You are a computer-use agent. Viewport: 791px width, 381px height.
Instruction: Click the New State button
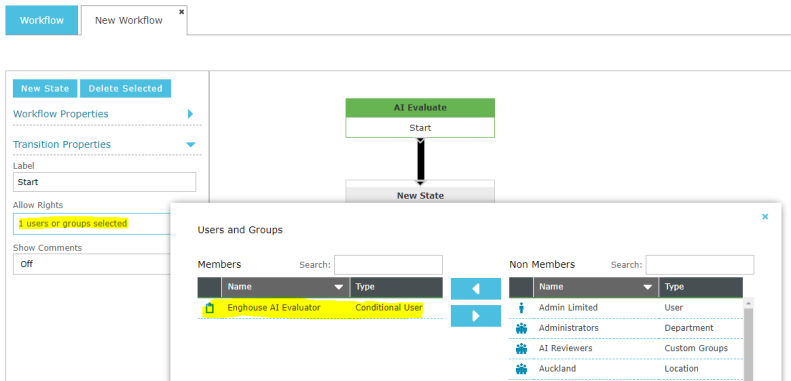click(45, 88)
